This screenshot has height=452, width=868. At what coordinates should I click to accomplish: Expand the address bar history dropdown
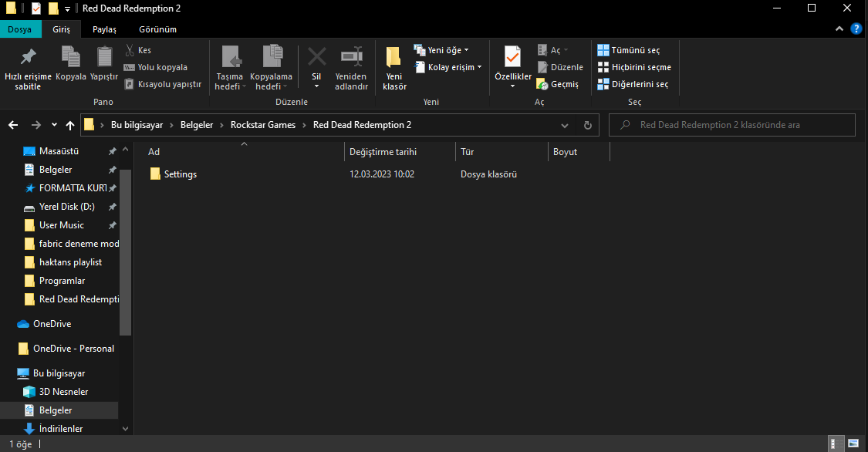[x=565, y=126]
